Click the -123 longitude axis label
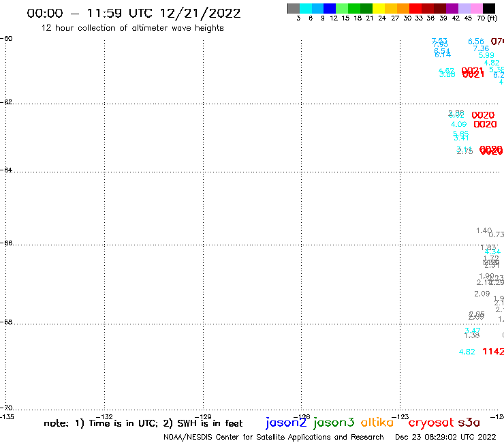504x443 pixels. (x=400, y=417)
